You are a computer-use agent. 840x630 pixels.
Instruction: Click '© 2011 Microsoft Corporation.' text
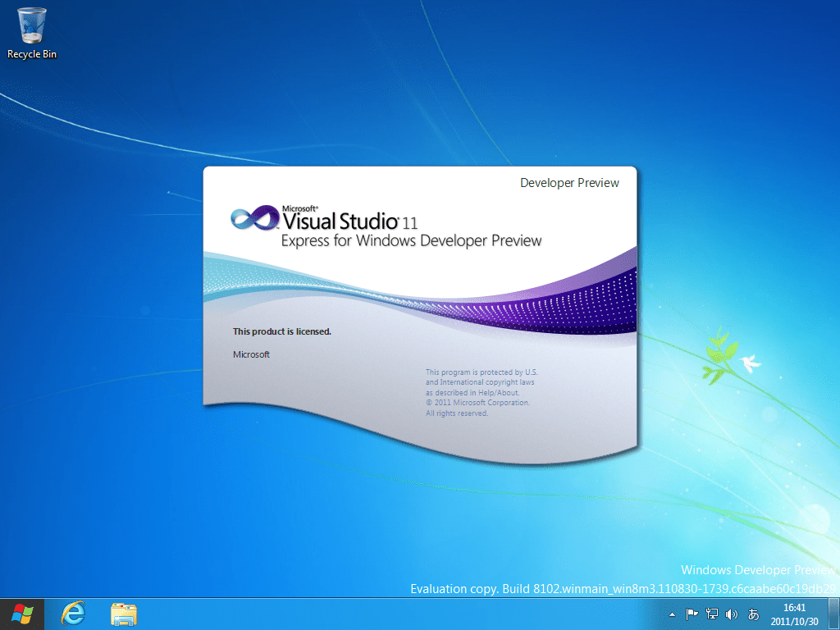tap(478, 402)
